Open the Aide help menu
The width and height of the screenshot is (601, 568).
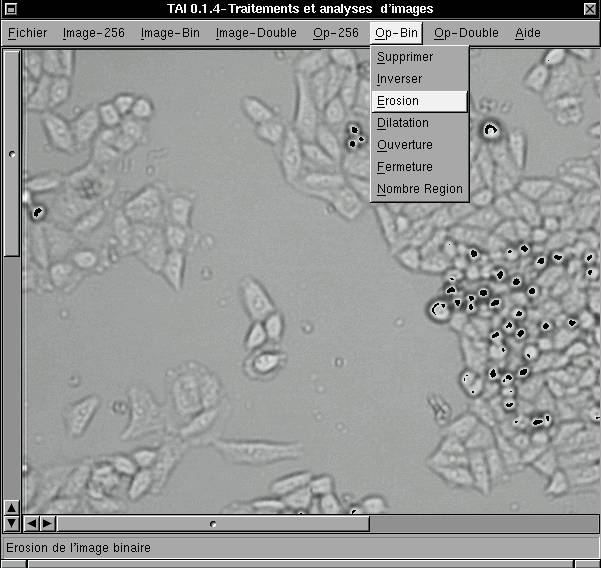pyautogui.click(x=528, y=33)
